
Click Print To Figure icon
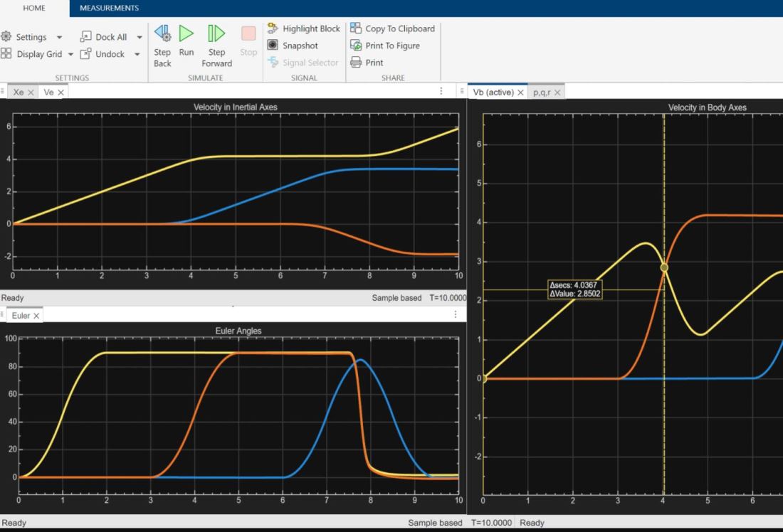[356, 46]
